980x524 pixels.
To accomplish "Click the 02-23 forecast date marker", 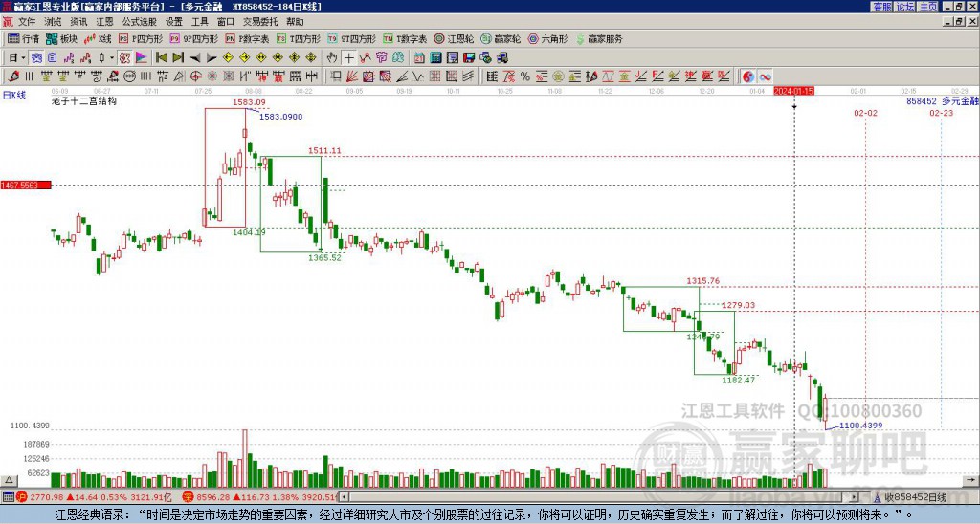I will [942, 113].
